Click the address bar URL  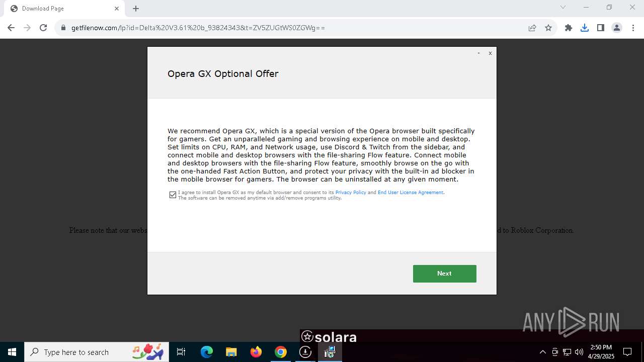[198, 28]
